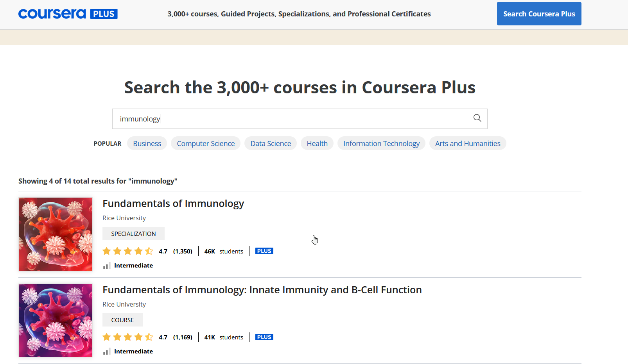
Task: Click the Coursera Plus logo
Action: (68, 14)
